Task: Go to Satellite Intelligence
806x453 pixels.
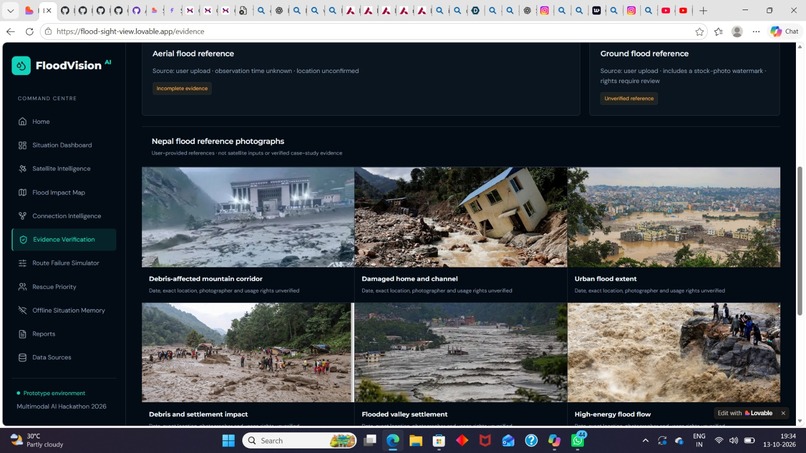Action: point(64,169)
